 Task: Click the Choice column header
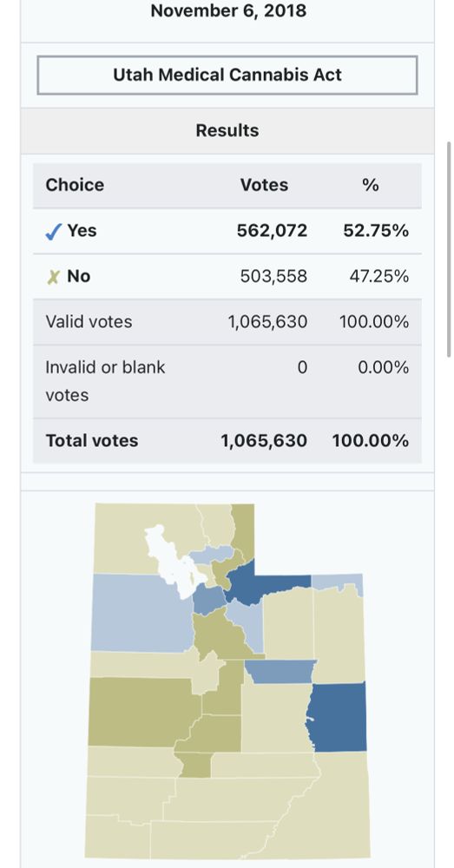(75, 184)
